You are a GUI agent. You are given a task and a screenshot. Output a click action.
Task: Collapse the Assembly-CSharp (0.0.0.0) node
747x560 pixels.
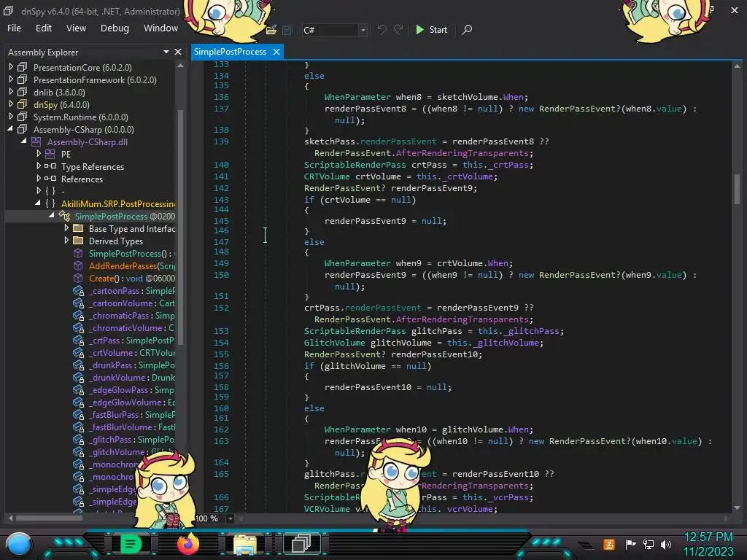[10, 129]
